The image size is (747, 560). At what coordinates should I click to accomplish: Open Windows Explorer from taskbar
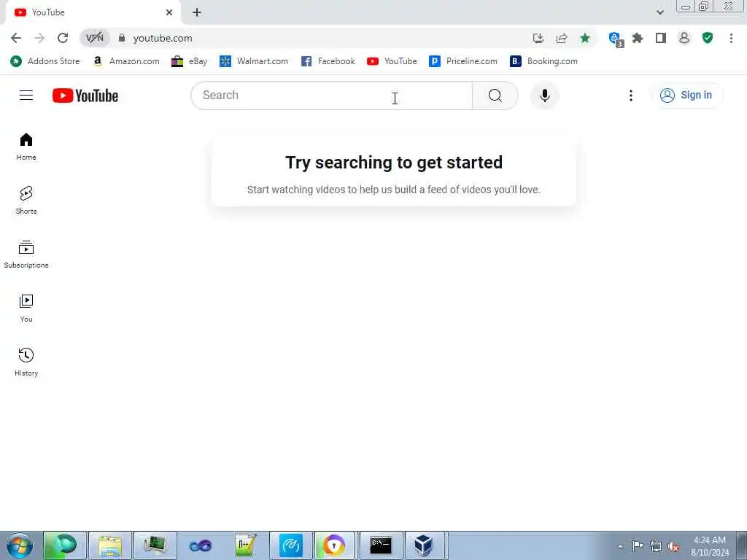(x=110, y=545)
